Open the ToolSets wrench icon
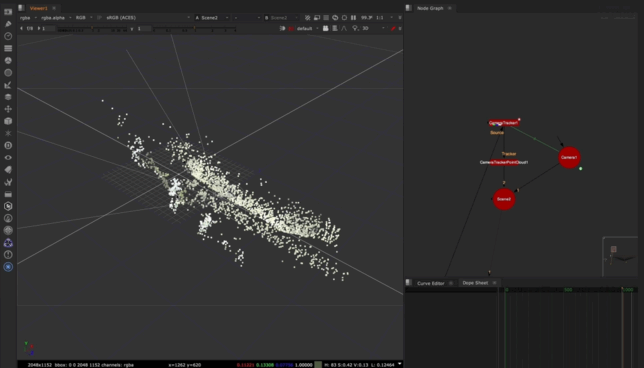Image resolution: width=644 pixels, height=368 pixels. click(x=8, y=182)
